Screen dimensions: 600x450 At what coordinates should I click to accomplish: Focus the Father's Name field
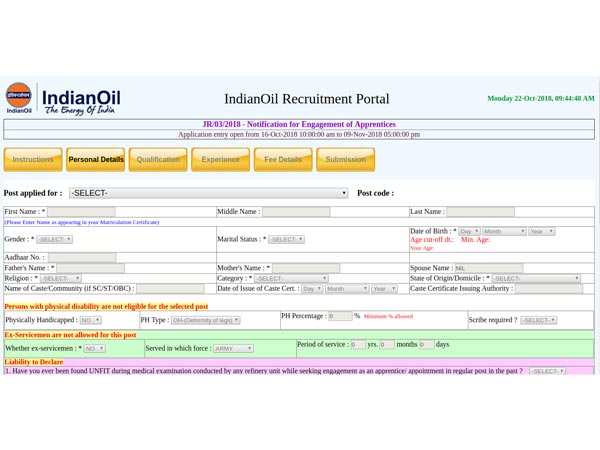point(90,268)
